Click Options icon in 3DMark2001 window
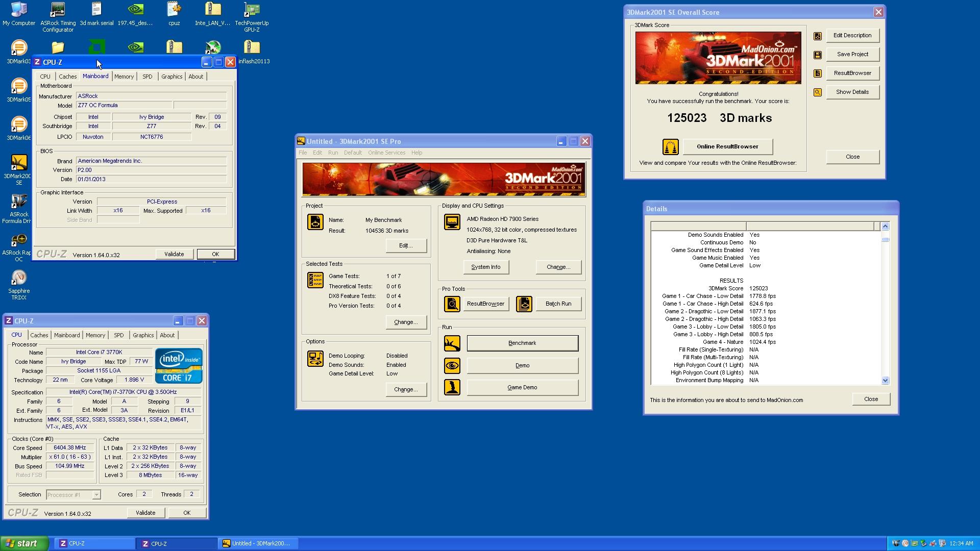980x551 pixels. point(315,359)
